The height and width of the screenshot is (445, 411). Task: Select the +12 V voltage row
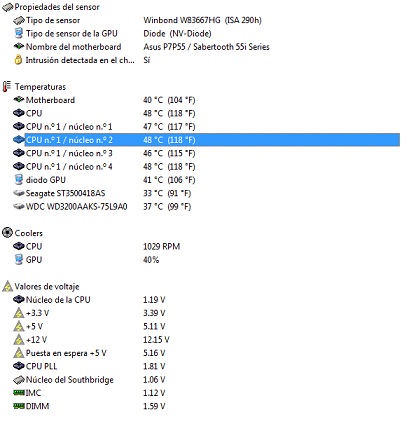tap(206, 340)
